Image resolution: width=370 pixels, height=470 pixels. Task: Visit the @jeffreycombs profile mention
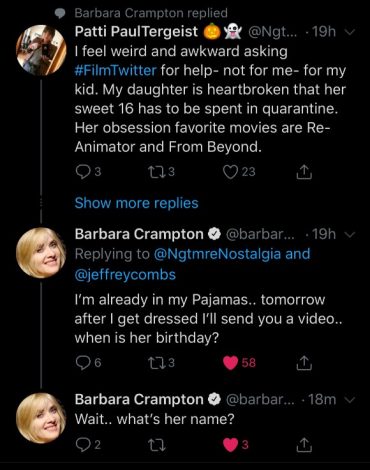(125, 275)
